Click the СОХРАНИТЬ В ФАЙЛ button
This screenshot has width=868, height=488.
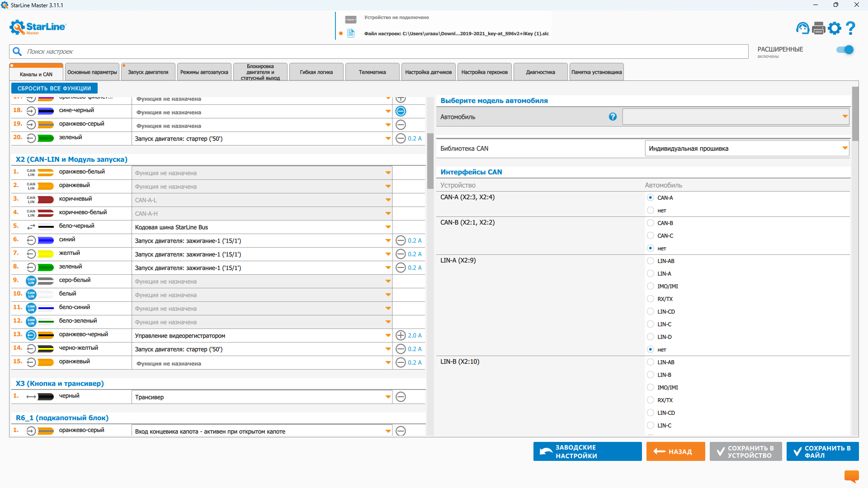point(822,451)
